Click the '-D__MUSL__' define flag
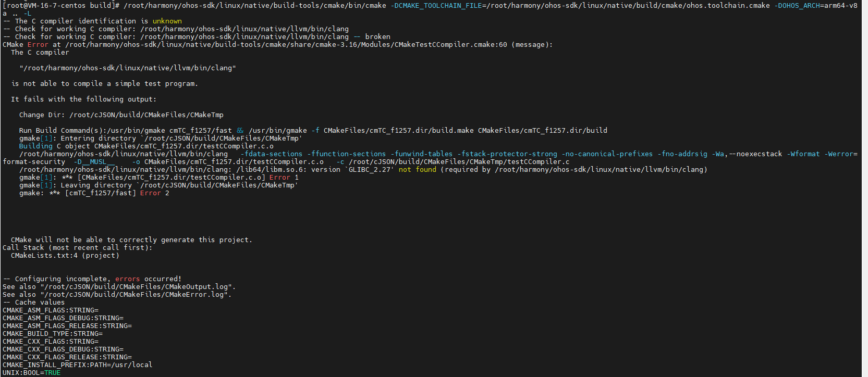The width and height of the screenshot is (868, 377). [94, 162]
